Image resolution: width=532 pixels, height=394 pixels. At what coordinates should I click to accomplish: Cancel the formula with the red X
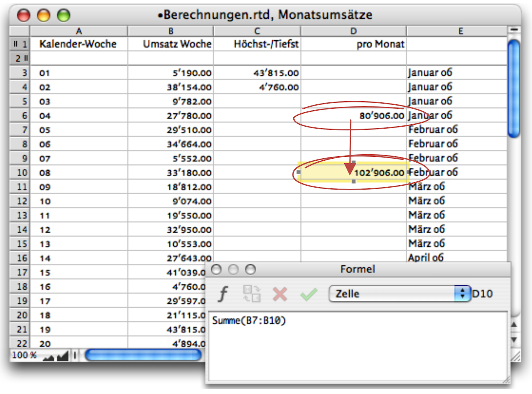280,294
